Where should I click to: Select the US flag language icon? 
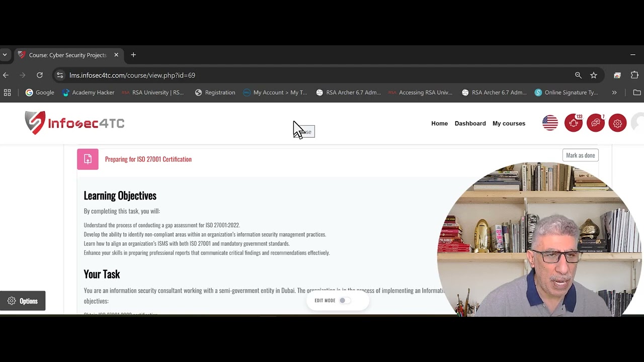550,123
